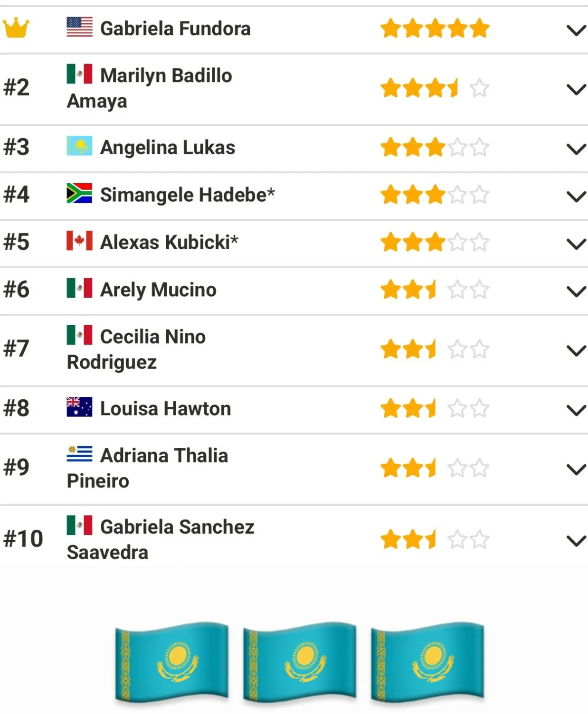This screenshot has width=588, height=714.
Task: Click the US flag beside Gabriela Fundora
Action: coord(79,27)
